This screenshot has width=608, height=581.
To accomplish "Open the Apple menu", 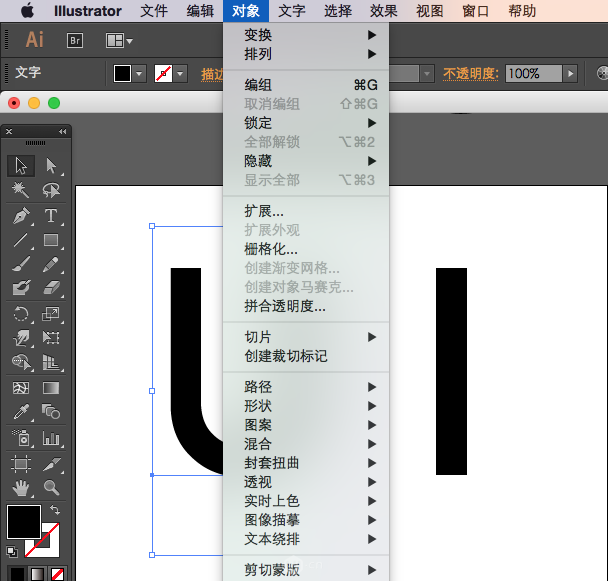I will click(27, 11).
